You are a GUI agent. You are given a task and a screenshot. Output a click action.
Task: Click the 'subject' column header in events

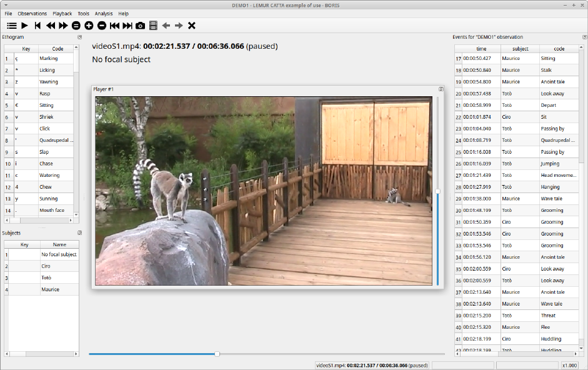[520, 49]
